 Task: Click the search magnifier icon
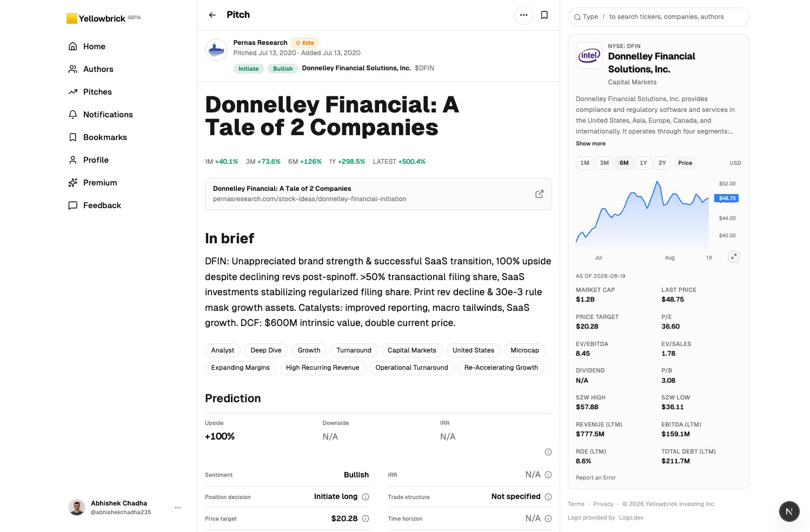pyautogui.click(x=577, y=17)
